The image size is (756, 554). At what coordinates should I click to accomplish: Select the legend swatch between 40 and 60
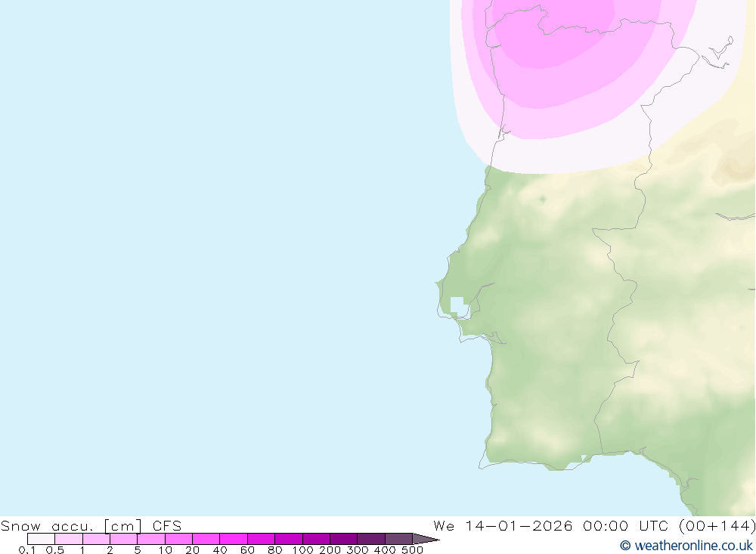(234, 539)
